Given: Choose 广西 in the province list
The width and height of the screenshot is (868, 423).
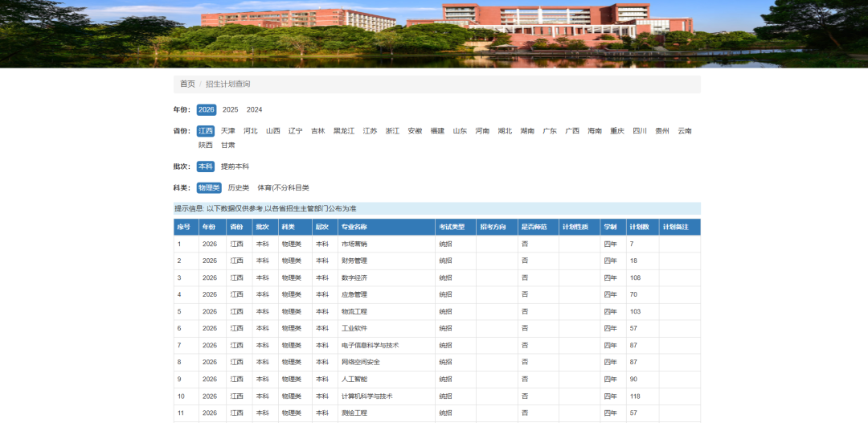Looking at the screenshot, I should [x=572, y=131].
